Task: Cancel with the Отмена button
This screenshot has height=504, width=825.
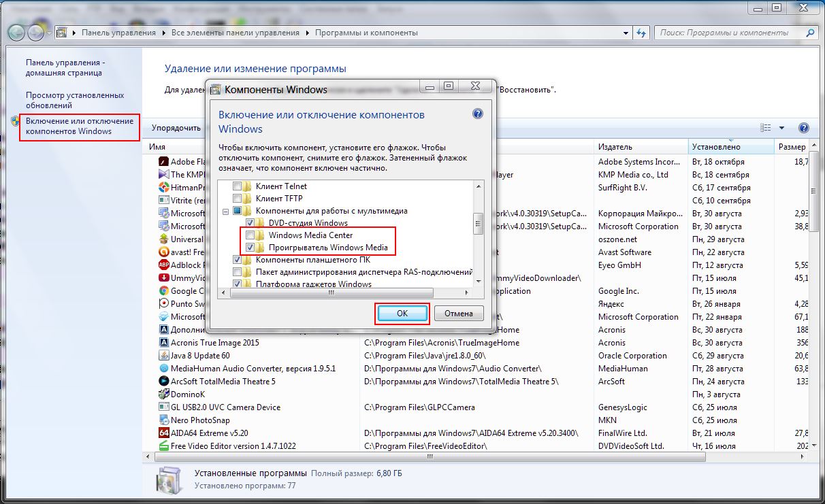Action: [x=458, y=314]
